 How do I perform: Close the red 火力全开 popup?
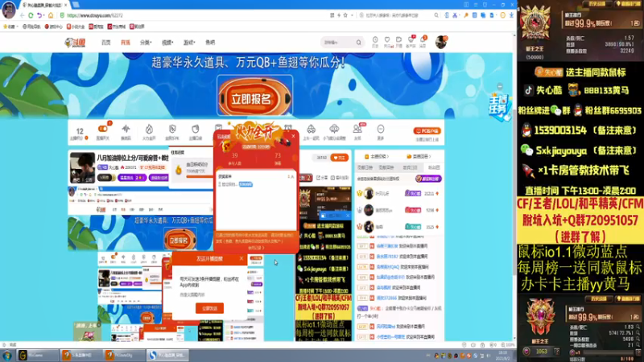pyautogui.click(x=293, y=136)
